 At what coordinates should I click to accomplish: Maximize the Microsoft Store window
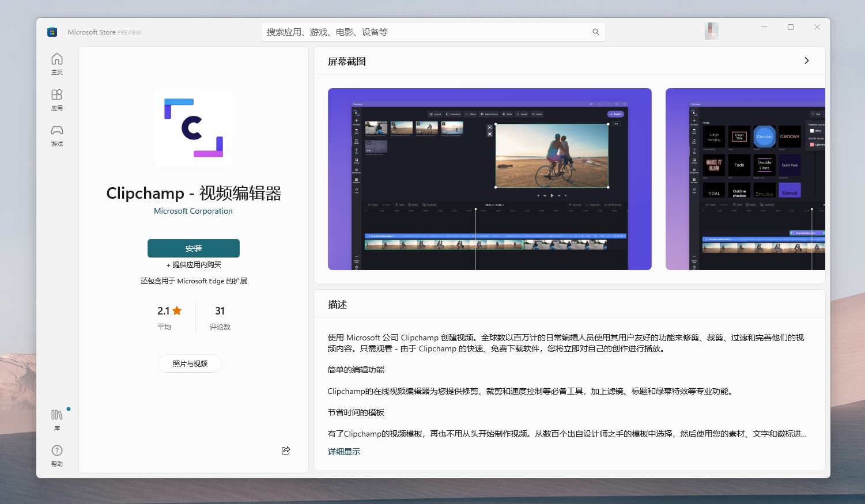click(791, 27)
